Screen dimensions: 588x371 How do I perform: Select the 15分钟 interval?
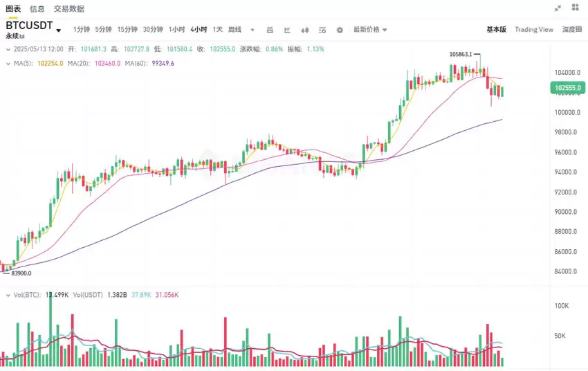[x=127, y=30]
